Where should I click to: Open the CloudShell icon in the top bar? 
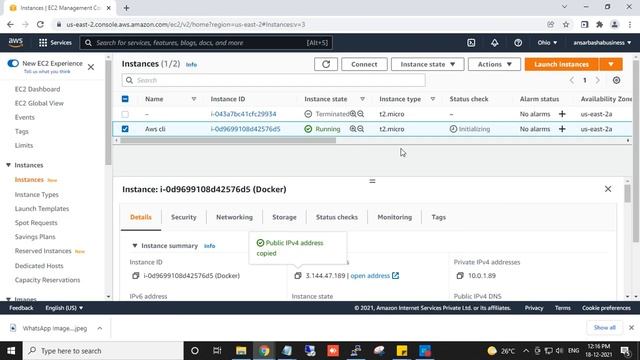click(471, 42)
